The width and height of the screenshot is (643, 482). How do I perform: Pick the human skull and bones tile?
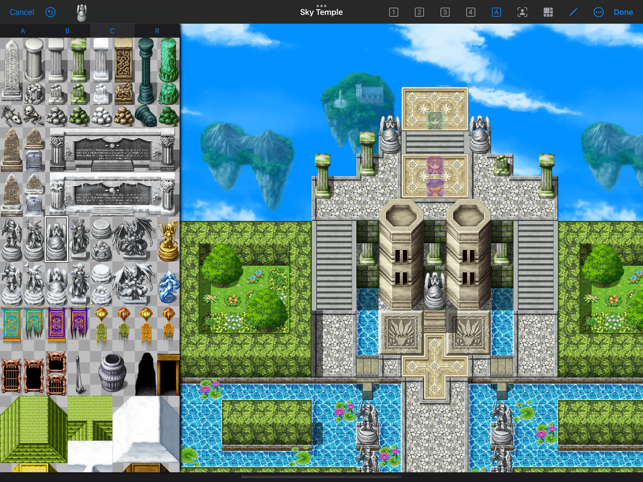(34, 115)
